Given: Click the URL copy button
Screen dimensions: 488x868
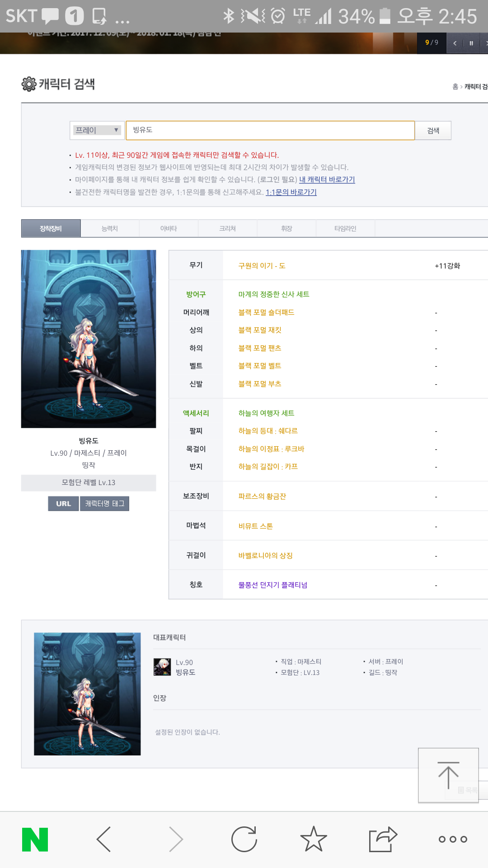Looking at the screenshot, I should pos(63,504).
